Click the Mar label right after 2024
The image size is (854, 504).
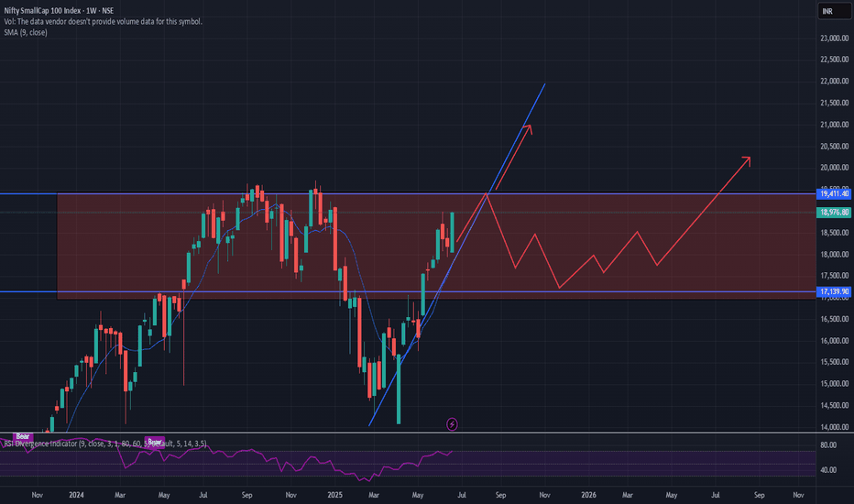[x=120, y=495]
